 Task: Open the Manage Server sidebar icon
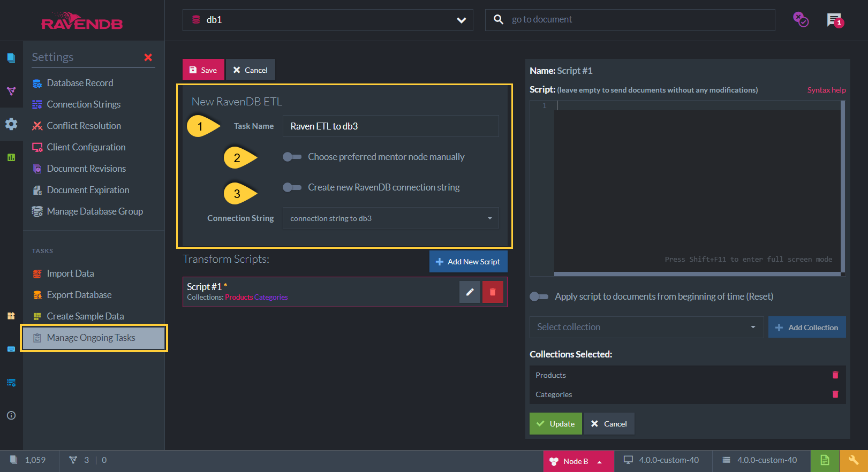[11, 382]
